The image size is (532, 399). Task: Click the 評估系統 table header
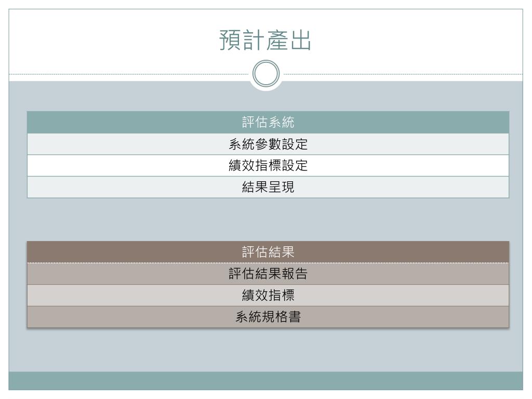point(268,122)
